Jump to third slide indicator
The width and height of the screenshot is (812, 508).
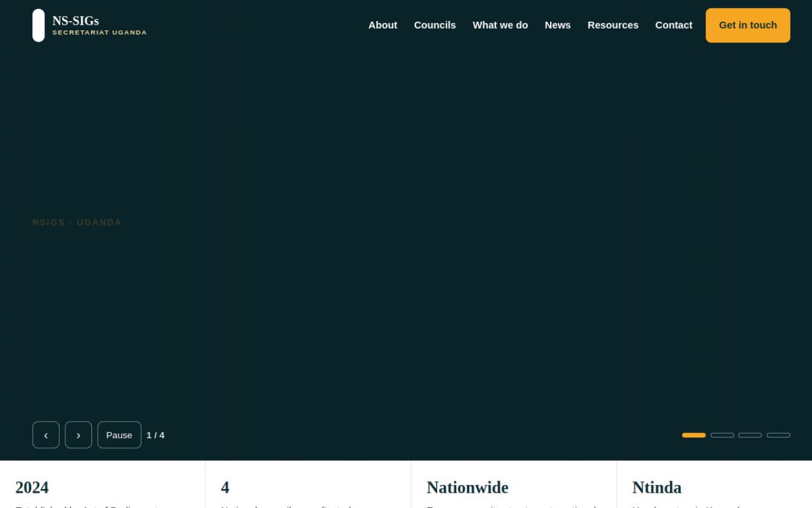[x=750, y=435]
